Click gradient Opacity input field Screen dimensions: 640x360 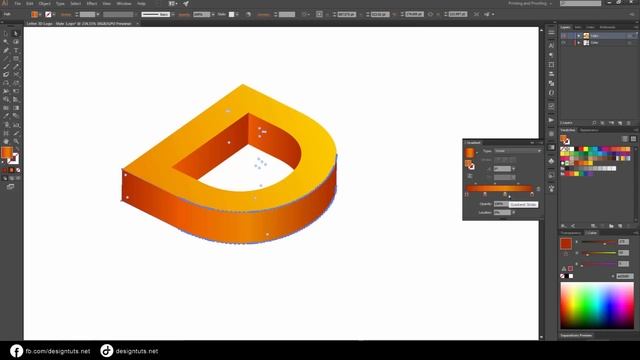click(500, 204)
